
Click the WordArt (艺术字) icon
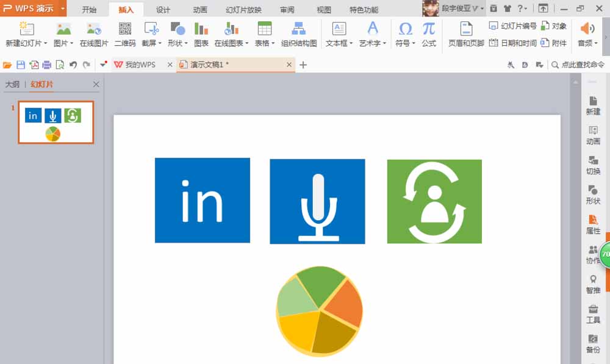[x=373, y=29]
